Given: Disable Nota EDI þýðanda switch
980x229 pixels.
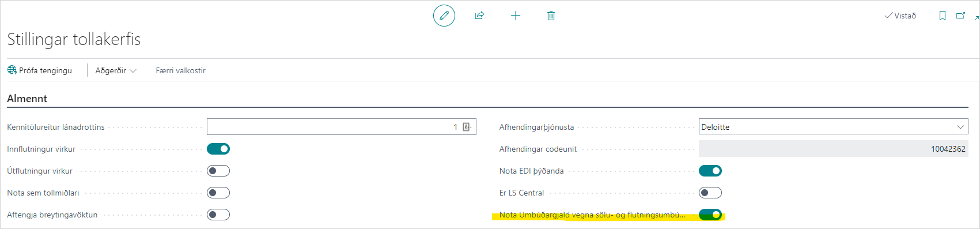Looking at the screenshot, I should click(x=710, y=171).
